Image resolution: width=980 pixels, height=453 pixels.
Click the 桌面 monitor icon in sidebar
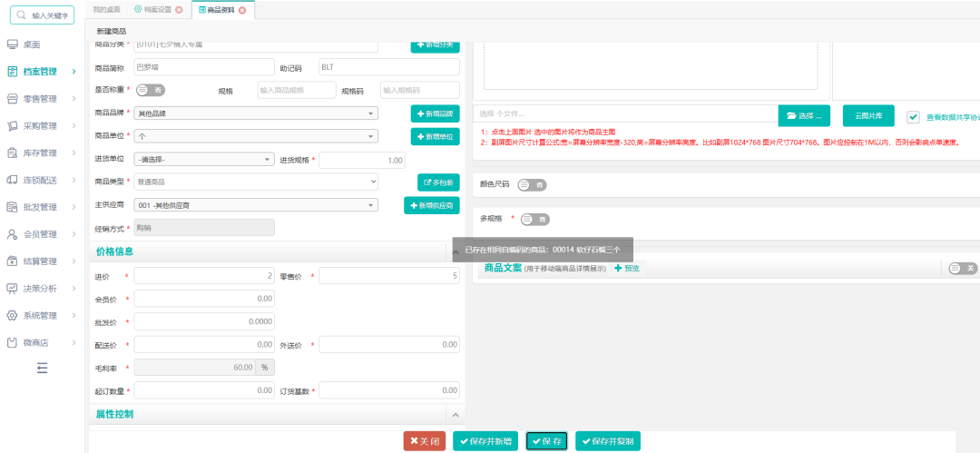[x=12, y=44]
